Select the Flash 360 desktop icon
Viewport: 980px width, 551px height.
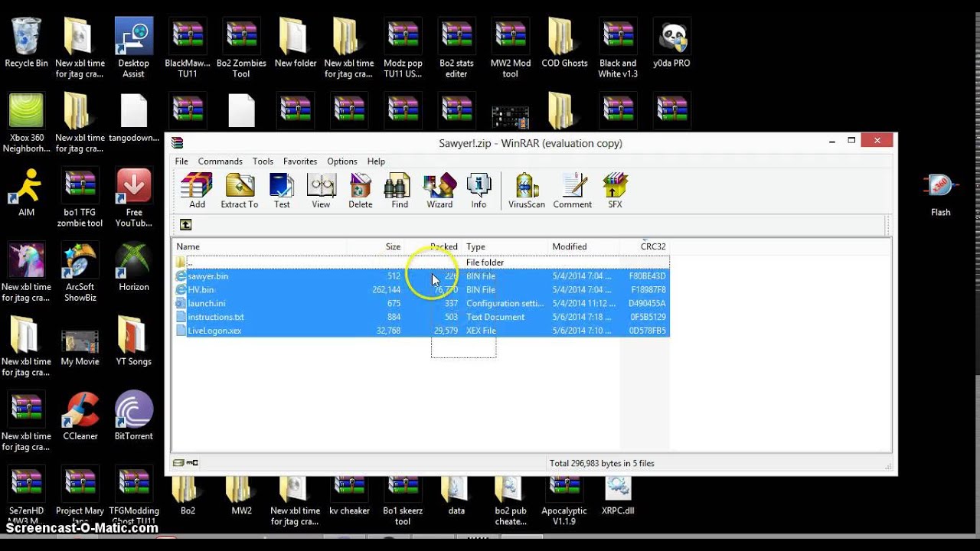click(940, 194)
